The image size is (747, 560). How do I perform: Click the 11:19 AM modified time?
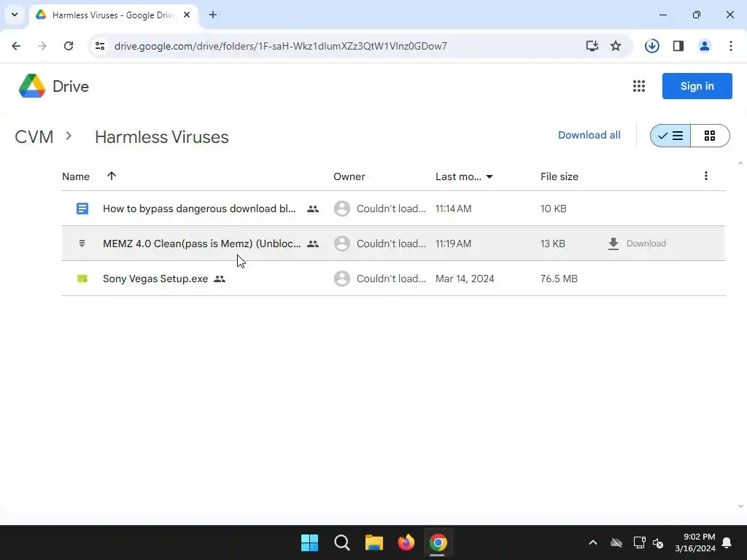click(x=454, y=244)
